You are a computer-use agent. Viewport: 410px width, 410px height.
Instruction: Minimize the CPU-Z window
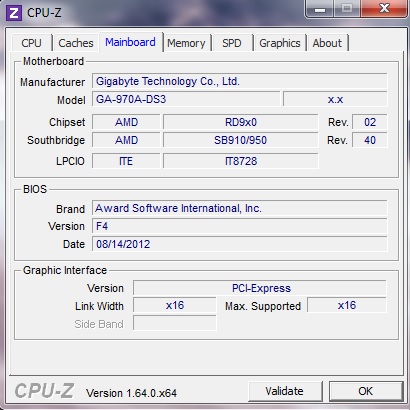pos(320,8)
